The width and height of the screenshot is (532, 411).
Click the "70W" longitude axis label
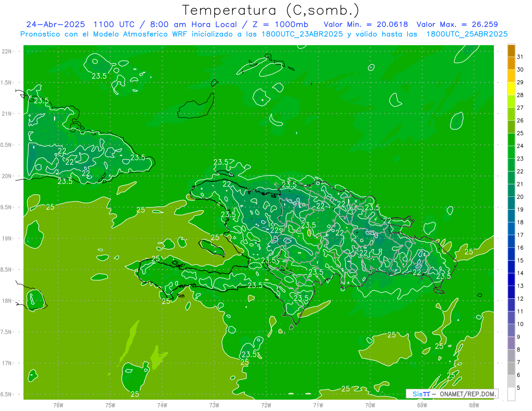click(370, 404)
